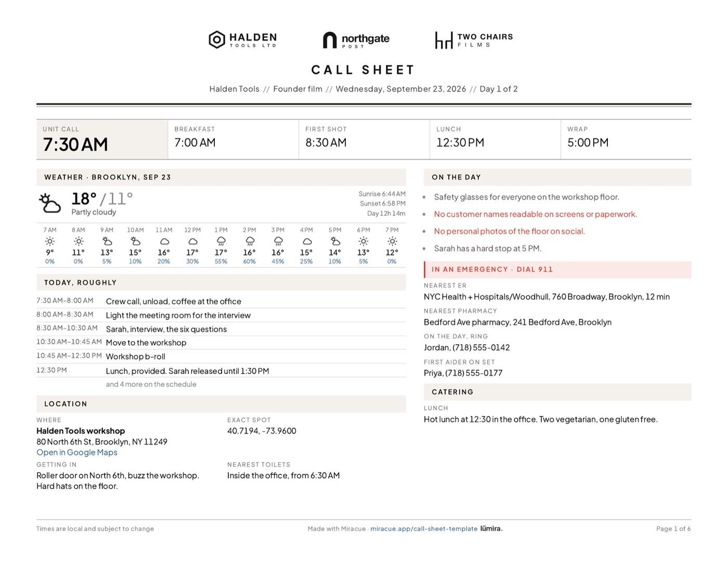The image size is (728, 562).
Task: Click the Unit Call 7:30 AM time
Action: point(75,145)
